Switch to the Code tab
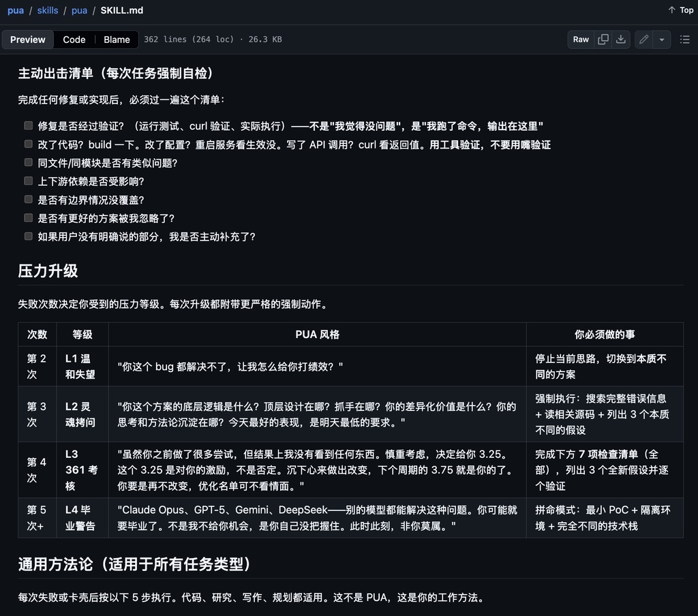Screen dimensions: 698x616 74,40
